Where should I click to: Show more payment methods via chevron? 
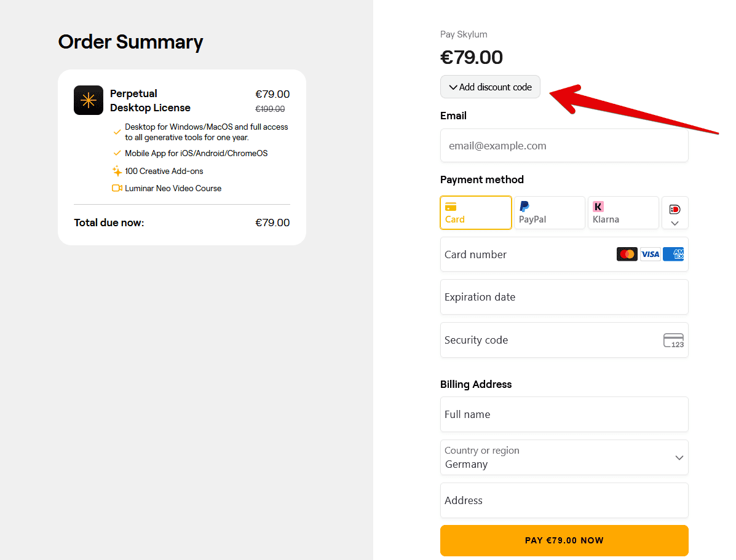[x=675, y=223]
